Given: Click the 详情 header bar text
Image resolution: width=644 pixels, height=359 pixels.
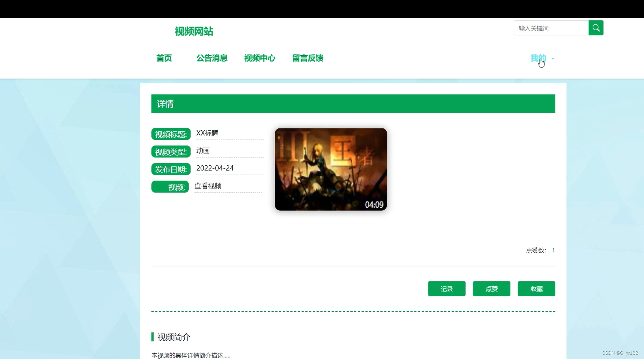Looking at the screenshot, I should pyautogui.click(x=165, y=104).
